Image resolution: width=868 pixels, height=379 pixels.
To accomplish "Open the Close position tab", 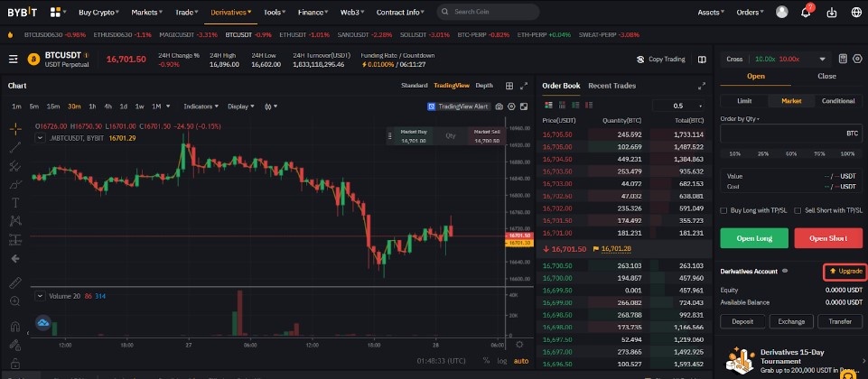I will coord(826,77).
